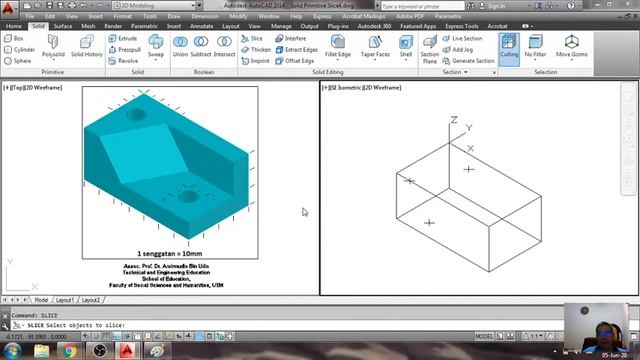
Task: Open File Explorer from the taskbar
Action: click(x=41, y=351)
